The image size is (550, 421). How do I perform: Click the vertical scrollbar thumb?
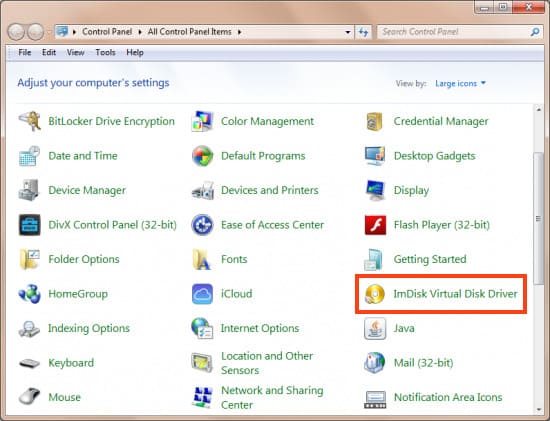[x=539, y=218]
